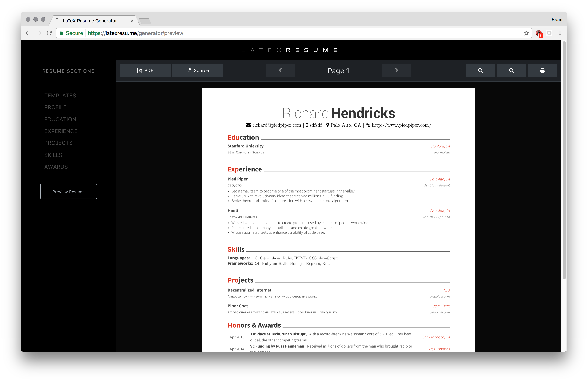Open the Profile section
This screenshot has height=382, width=588.
55,107
